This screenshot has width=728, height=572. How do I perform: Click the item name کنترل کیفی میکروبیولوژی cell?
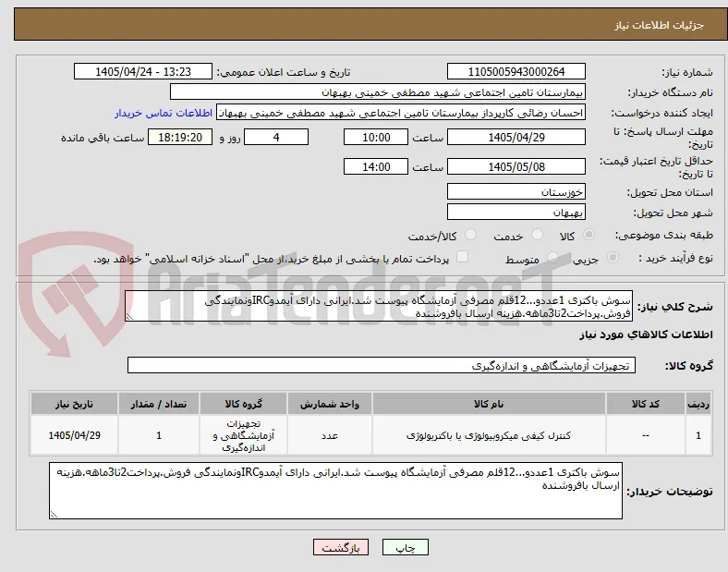tap(489, 435)
